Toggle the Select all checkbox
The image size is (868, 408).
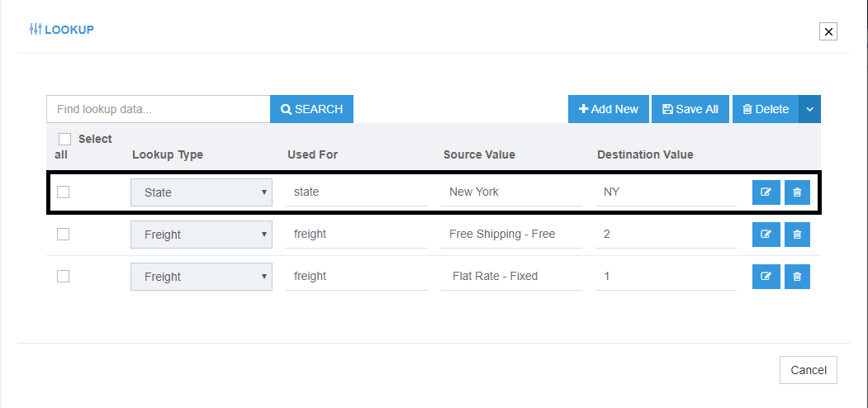pos(64,140)
